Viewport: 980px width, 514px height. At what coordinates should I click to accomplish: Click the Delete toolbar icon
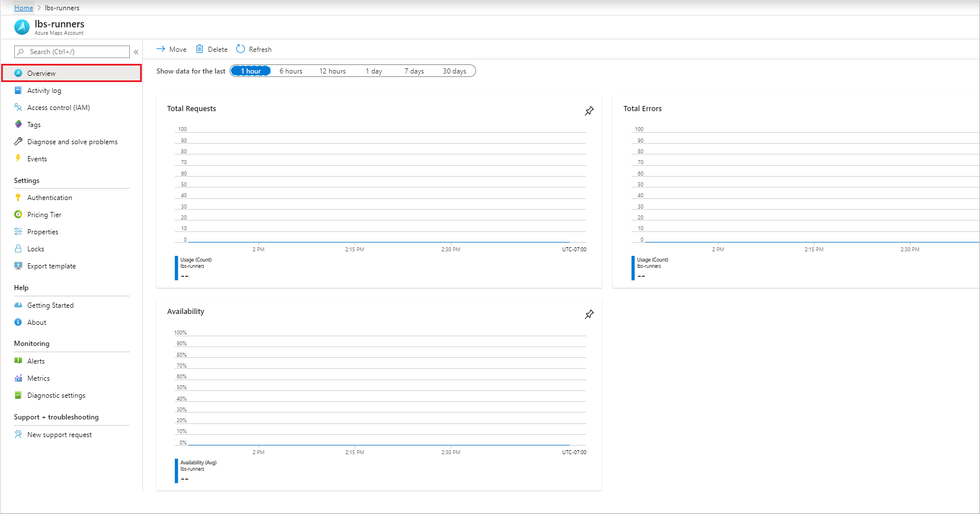[200, 49]
